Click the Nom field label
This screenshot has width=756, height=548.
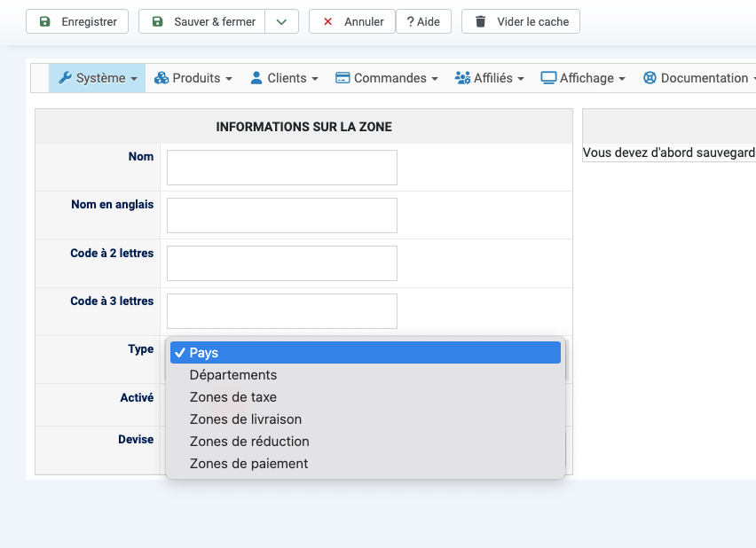(x=141, y=157)
